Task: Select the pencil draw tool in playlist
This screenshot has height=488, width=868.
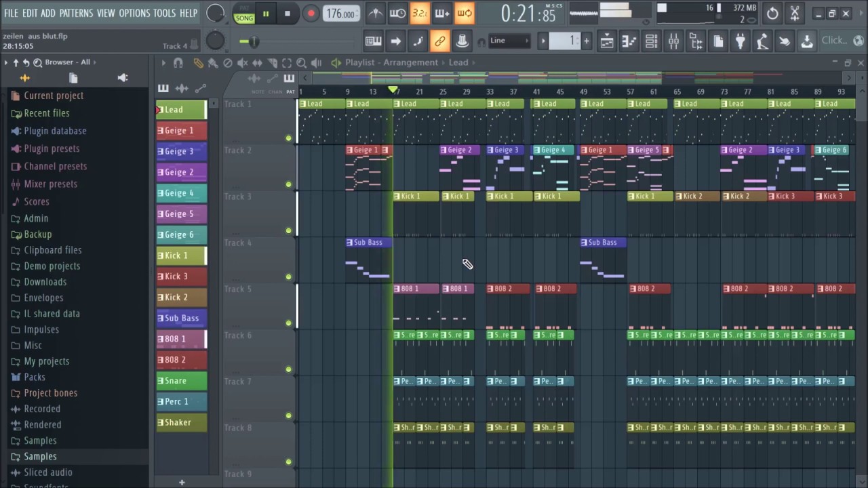Action: [198, 62]
